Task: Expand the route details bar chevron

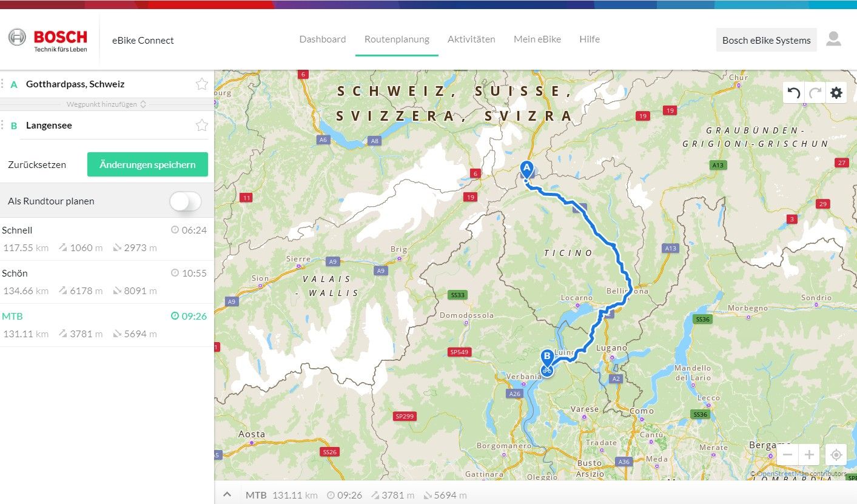Action: [x=227, y=495]
